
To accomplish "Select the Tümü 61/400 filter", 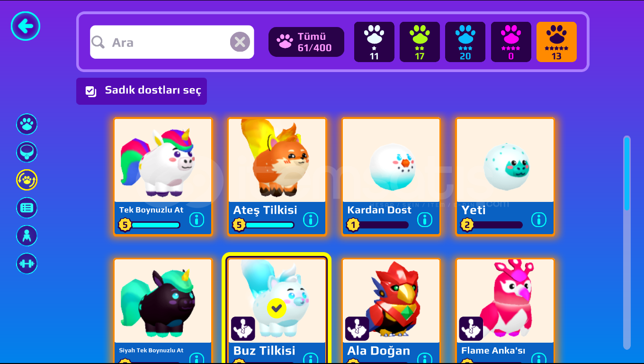I will click(306, 42).
